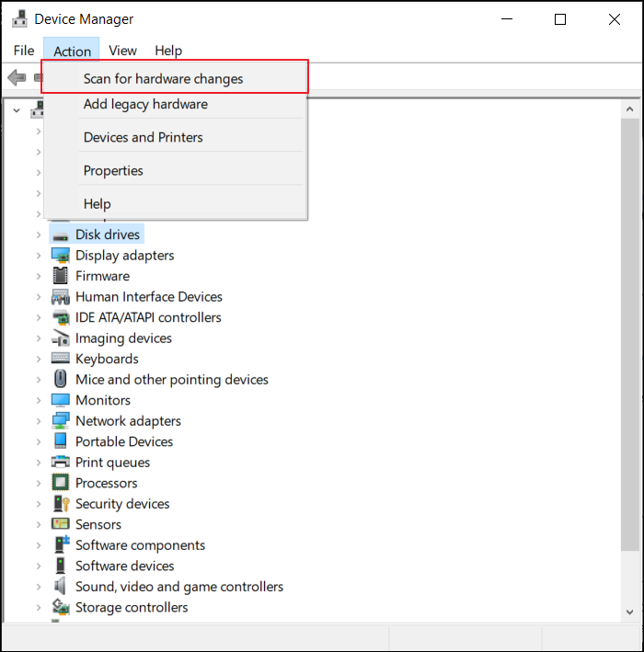The image size is (644, 652).
Task: Select the Portable Devices label
Action: pyautogui.click(x=124, y=441)
